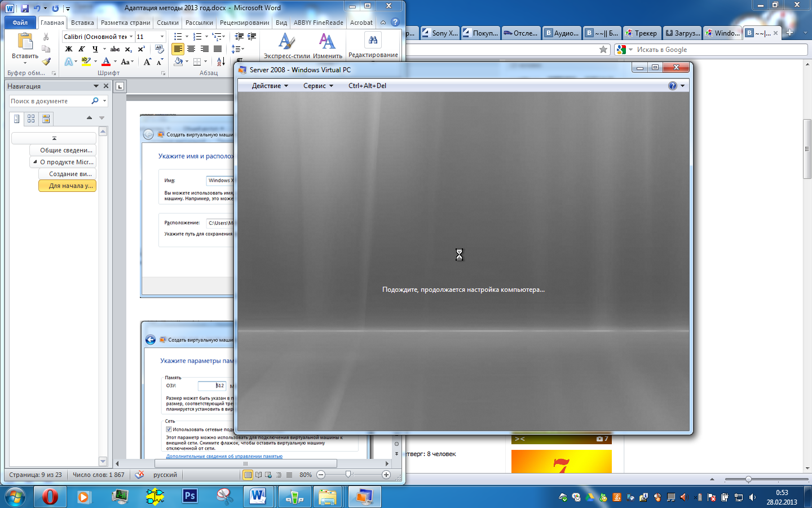812x508 pixels.
Task: Open Word help question mark icon
Action: [395, 22]
